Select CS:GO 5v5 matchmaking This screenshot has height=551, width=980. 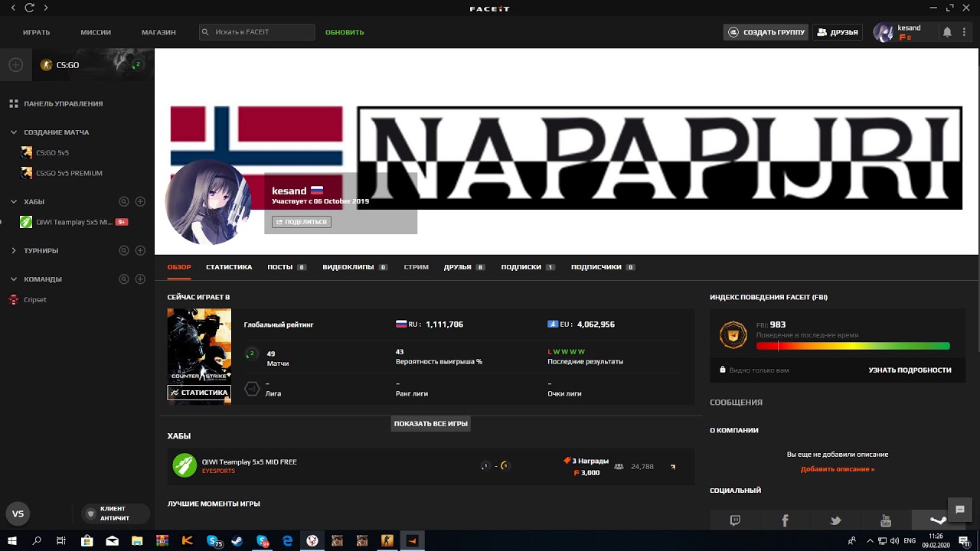click(52, 152)
